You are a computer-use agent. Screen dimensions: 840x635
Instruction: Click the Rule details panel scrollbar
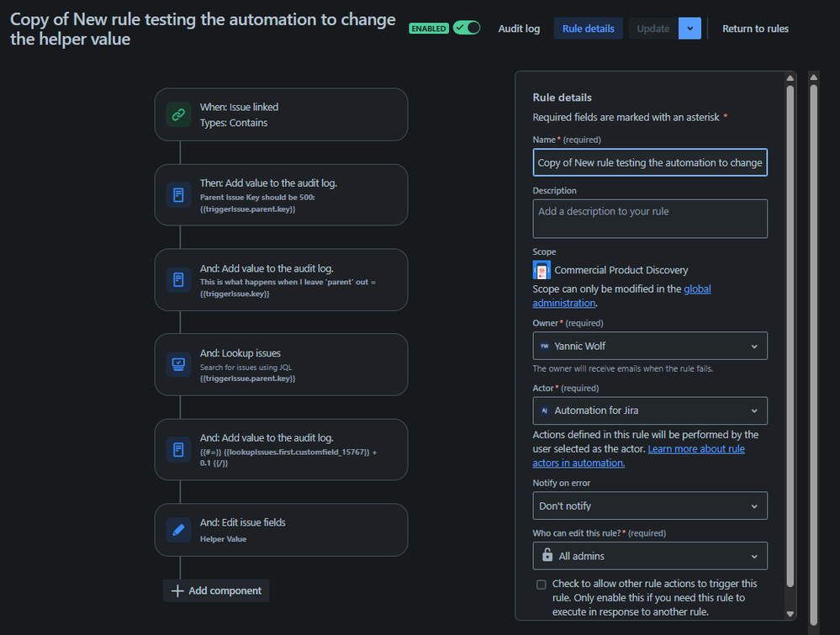click(x=790, y=335)
